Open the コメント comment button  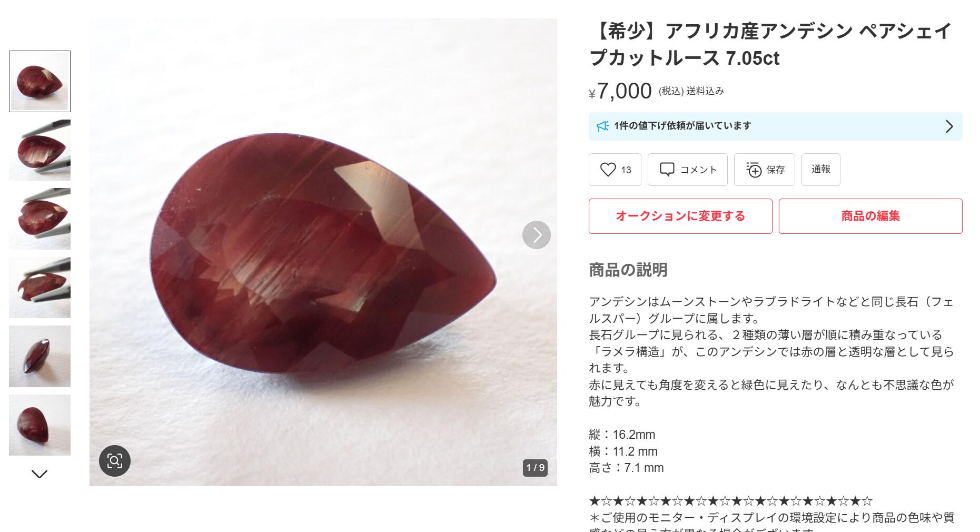(x=687, y=170)
